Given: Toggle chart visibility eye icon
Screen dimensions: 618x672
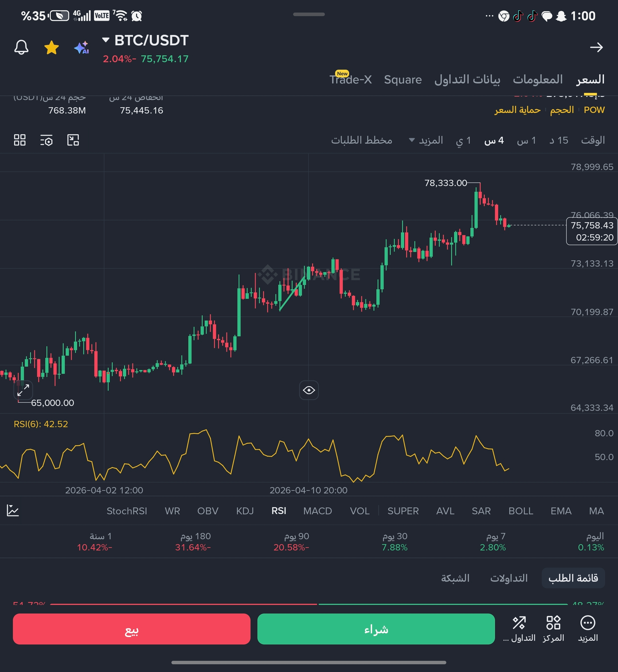Looking at the screenshot, I should (309, 390).
